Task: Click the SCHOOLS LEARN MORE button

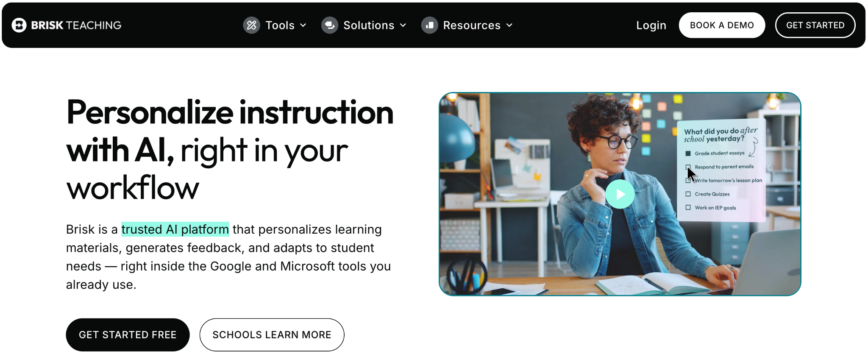Action: click(x=272, y=335)
